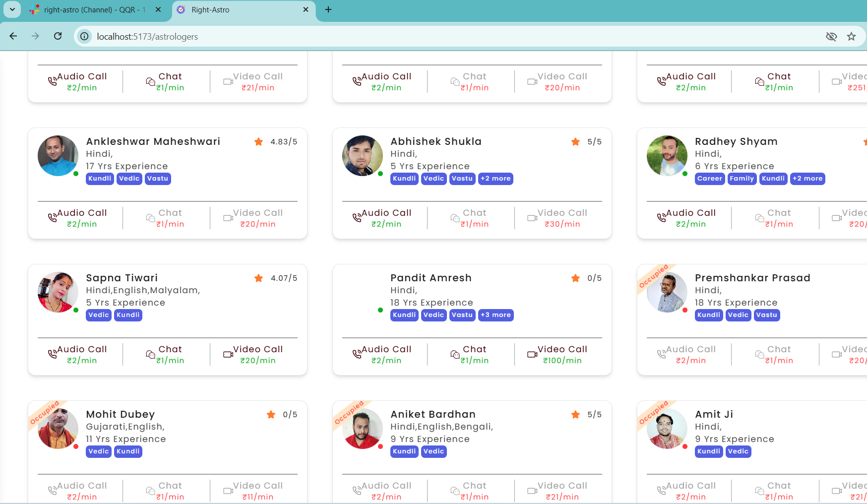The height and width of the screenshot is (504, 867).
Task: Open Aniket Bardhan's profile name
Action: coord(433,414)
